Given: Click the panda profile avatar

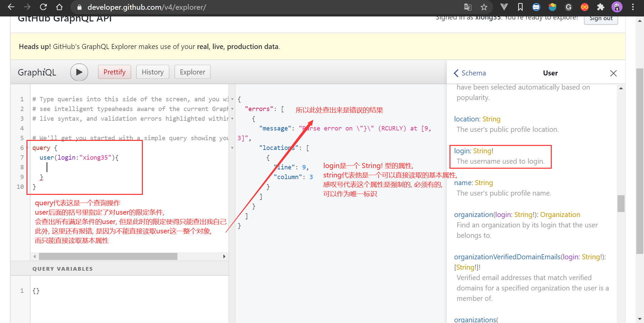Looking at the screenshot, I should coord(617,7).
